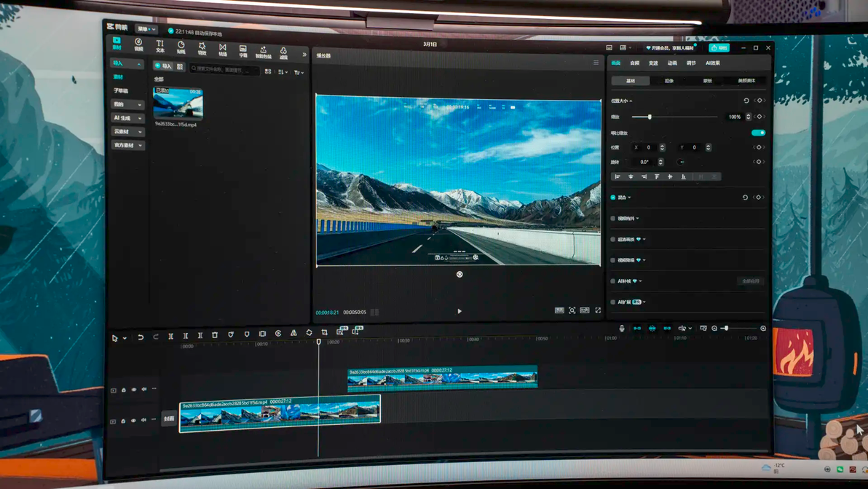
Task: Show more tools via double-chevron
Action: (304, 54)
